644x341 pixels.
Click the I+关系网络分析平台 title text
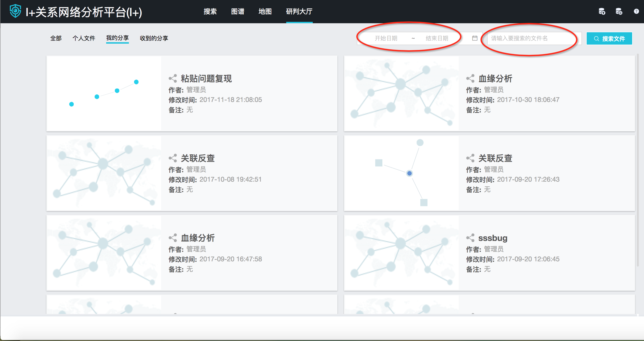tap(84, 12)
